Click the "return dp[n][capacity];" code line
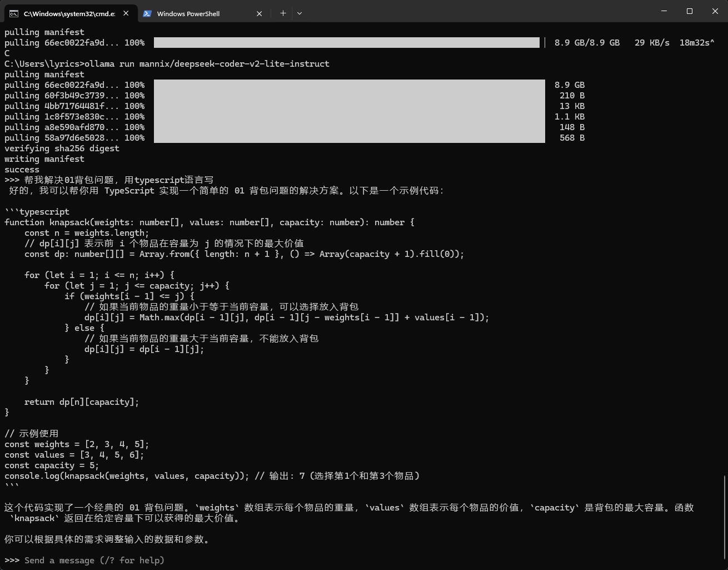 [82, 402]
